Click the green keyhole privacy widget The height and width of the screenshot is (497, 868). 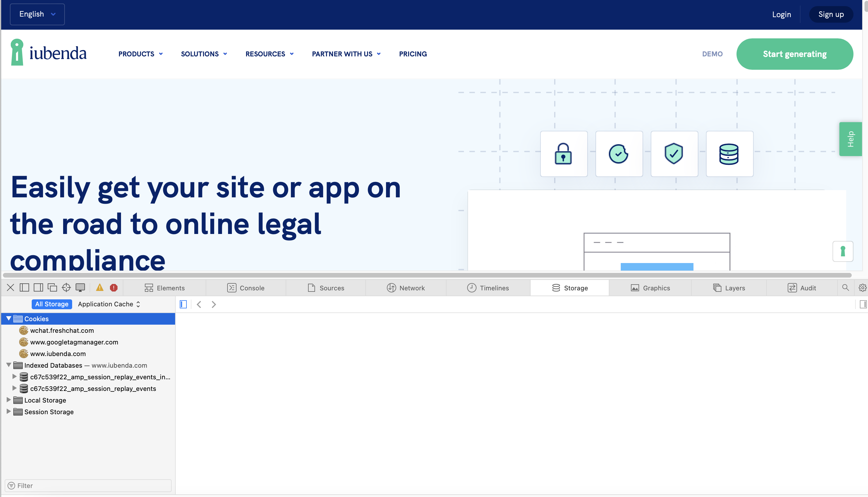pyautogui.click(x=843, y=251)
